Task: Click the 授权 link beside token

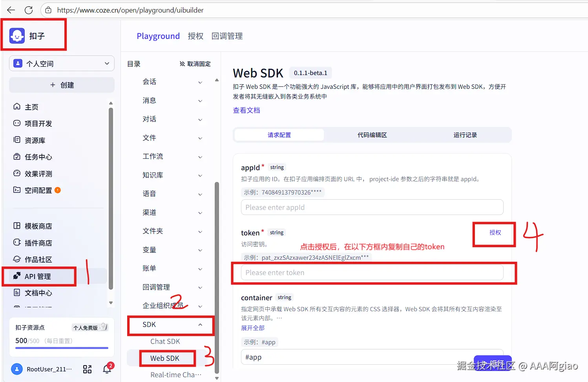Action: click(x=495, y=232)
